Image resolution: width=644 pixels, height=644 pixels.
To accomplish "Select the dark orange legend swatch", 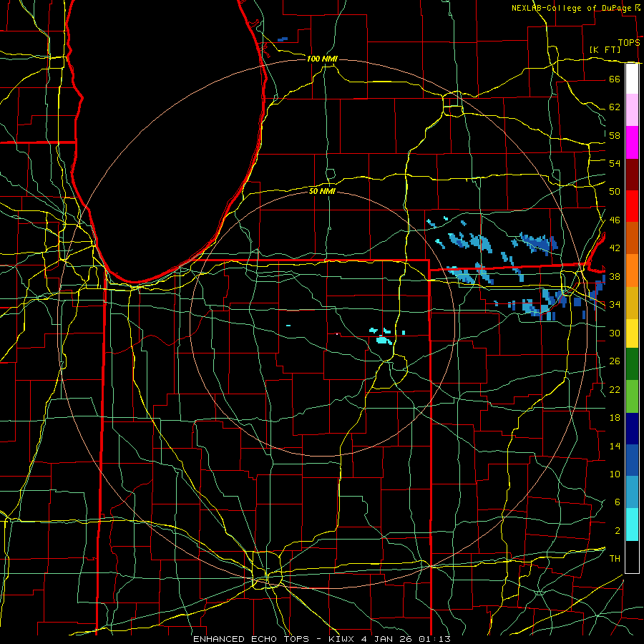I will [632, 238].
